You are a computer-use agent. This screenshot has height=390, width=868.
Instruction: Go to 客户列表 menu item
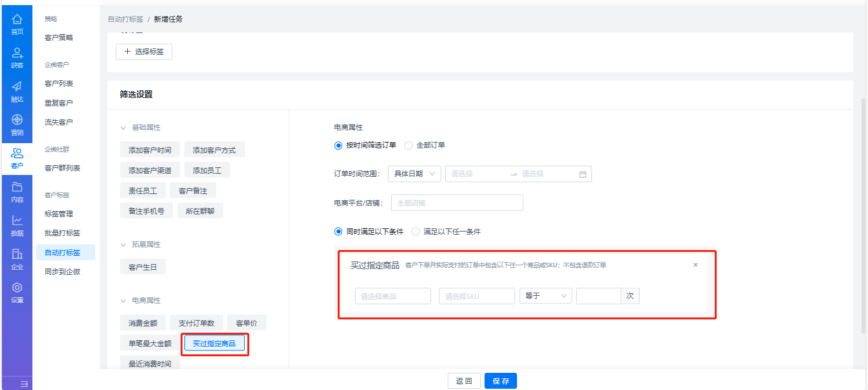tap(59, 83)
